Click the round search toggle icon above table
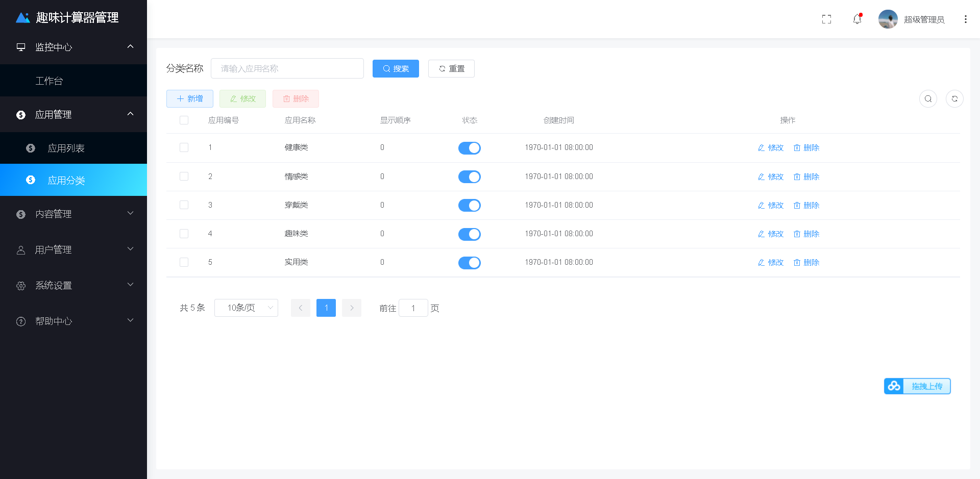This screenshot has width=980, height=479. 928,98
